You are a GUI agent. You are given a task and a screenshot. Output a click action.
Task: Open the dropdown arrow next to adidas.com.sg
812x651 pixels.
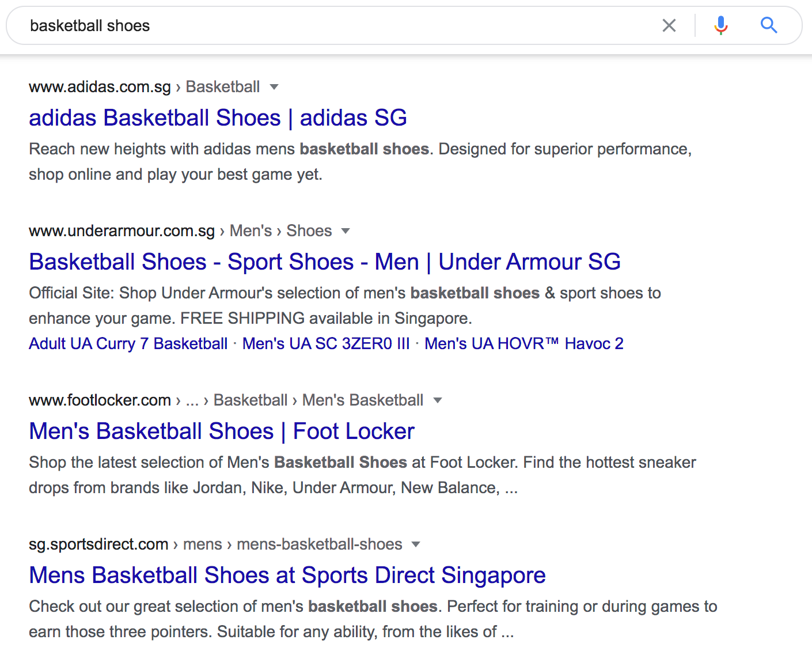coord(274,87)
